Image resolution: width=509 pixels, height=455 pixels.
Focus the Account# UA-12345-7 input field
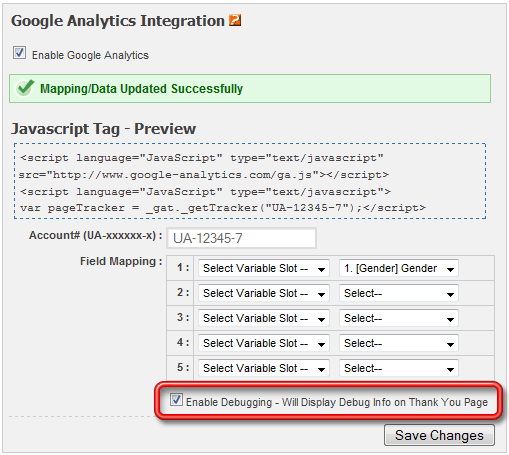[241, 238]
